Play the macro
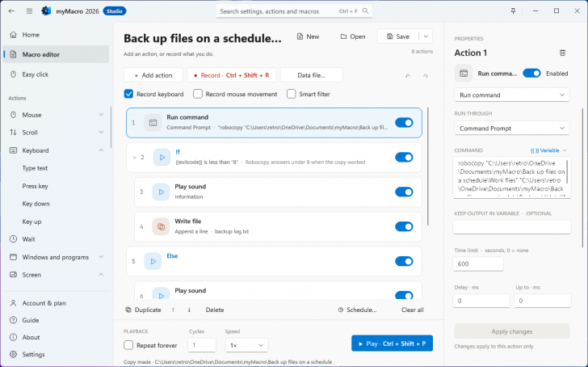 (x=392, y=344)
